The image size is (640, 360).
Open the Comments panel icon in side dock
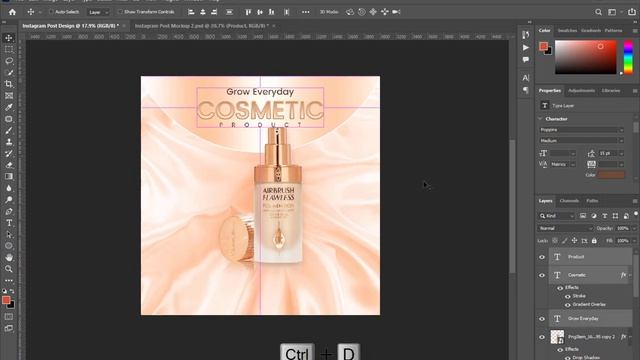point(526,60)
